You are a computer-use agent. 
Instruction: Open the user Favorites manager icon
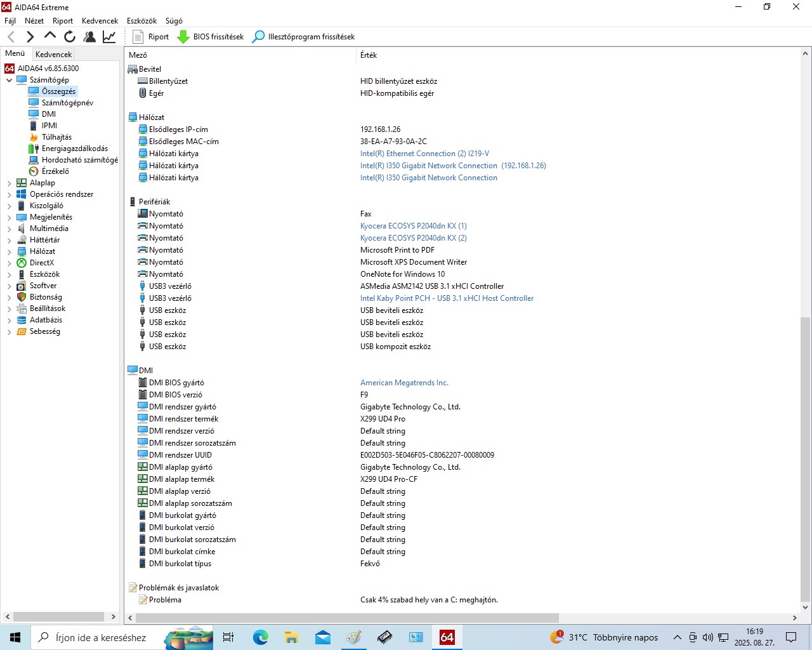(89, 37)
